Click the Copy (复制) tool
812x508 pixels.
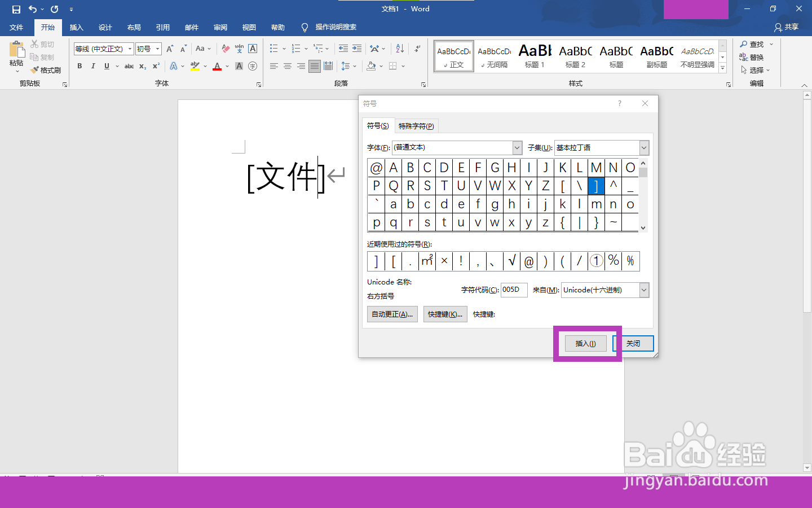coord(43,57)
